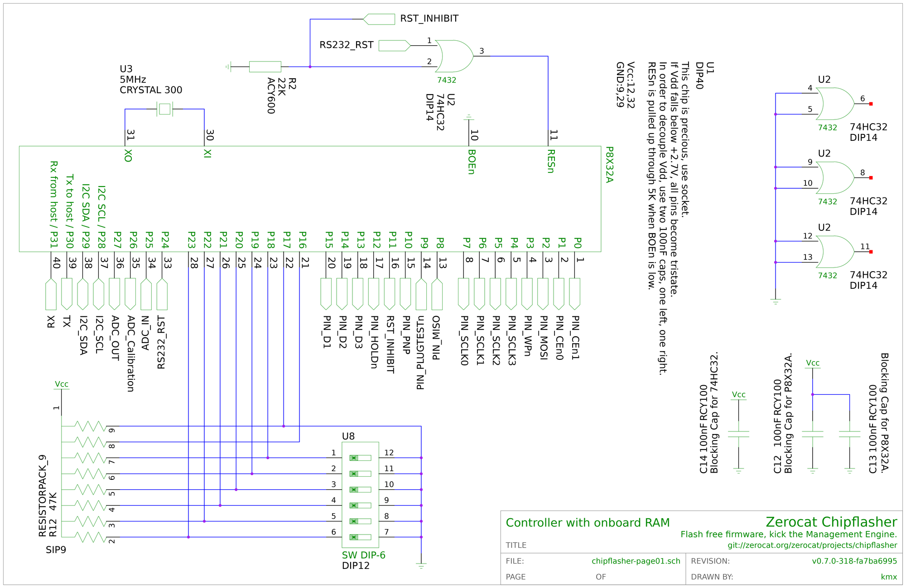The height and width of the screenshot is (588, 906).
Task: Click the BOEn pin label inside the chip
Action: [x=472, y=162]
